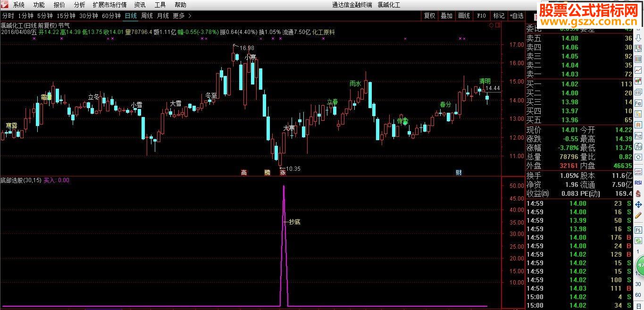Screen dimensions: 644x310
Task: Click the 化工原料 sector label
Action: (323, 32)
